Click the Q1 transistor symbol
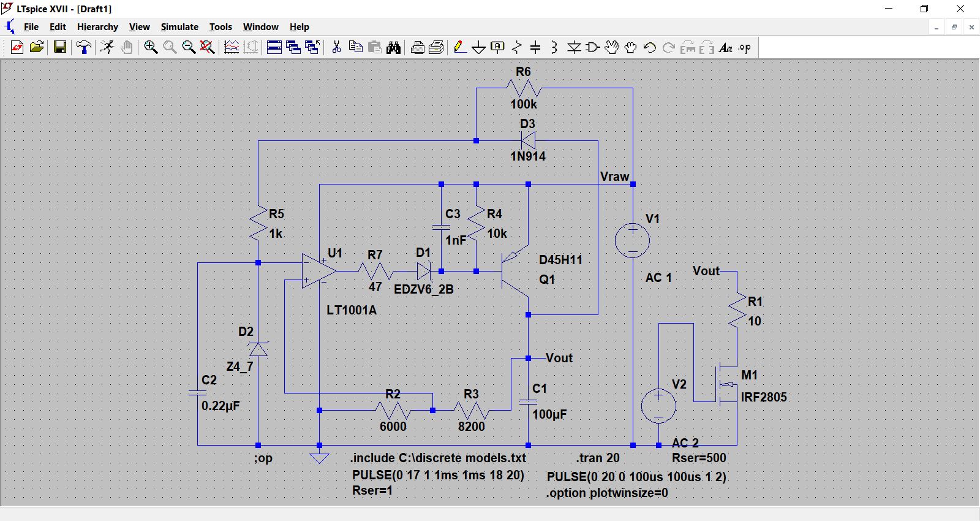This screenshot has width=980, height=521. 516,270
